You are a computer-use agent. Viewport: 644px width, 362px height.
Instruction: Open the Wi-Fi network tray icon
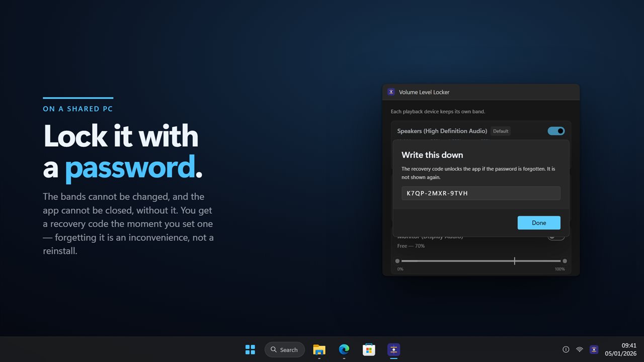[x=580, y=349]
